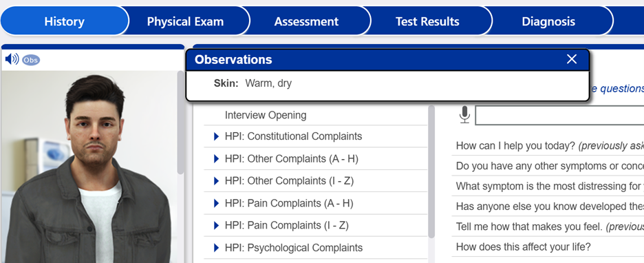Expand HPI: Other Complaints (A - H) arrow
This screenshot has height=263, width=644.
(x=217, y=158)
